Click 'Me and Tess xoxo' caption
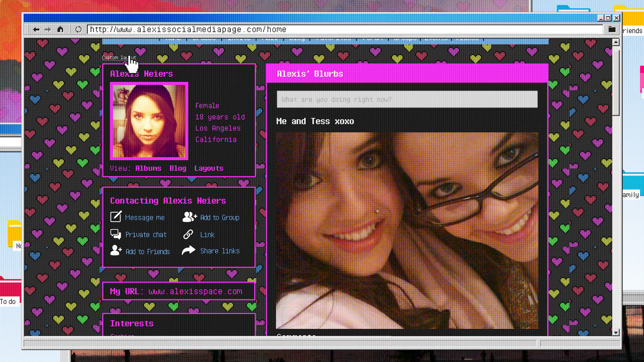Screen dimensions: 644x362 coord(315,121)
